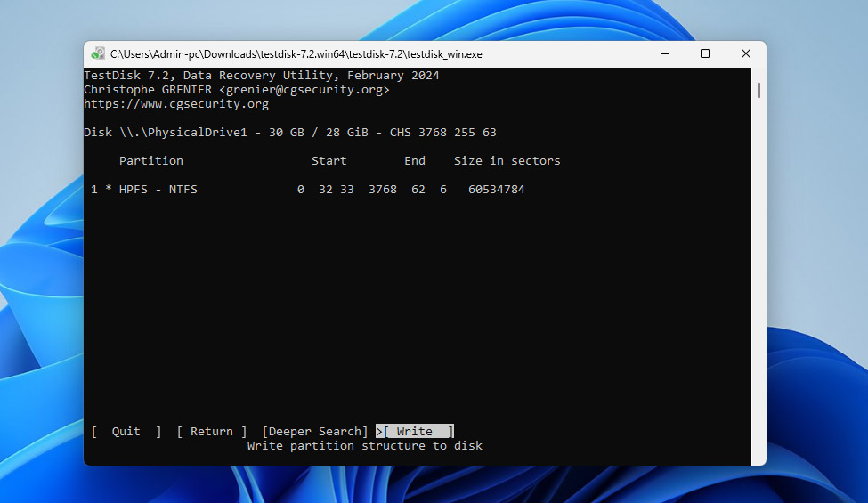Click the grenier@cgsecurity.org email text
This screenshot has height=503, width=868.
[x=304, y=90]
